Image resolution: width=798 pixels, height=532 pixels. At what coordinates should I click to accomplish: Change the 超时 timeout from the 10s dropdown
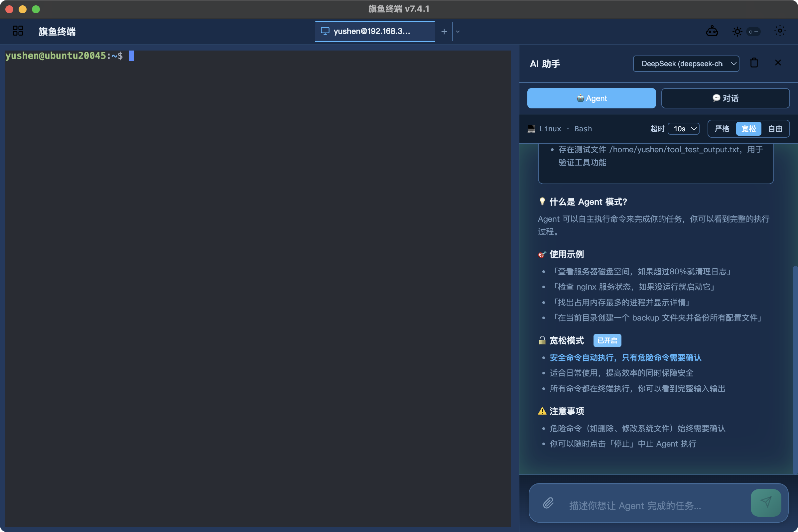tap(683, 129)
